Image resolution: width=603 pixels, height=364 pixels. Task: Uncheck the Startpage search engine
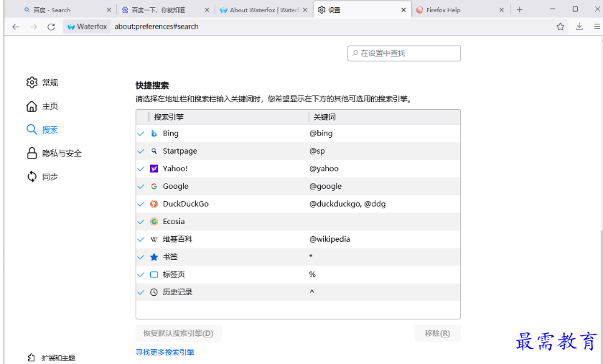141,151
